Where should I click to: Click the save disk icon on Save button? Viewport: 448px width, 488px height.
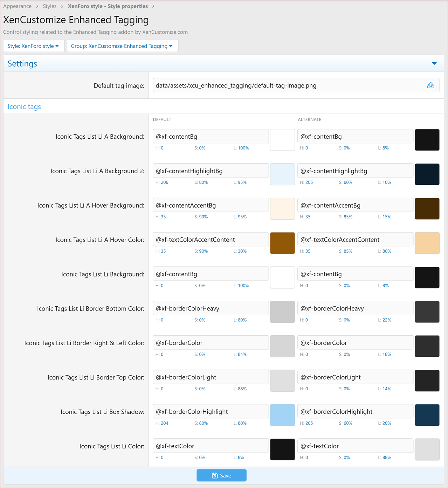[215, 475]
